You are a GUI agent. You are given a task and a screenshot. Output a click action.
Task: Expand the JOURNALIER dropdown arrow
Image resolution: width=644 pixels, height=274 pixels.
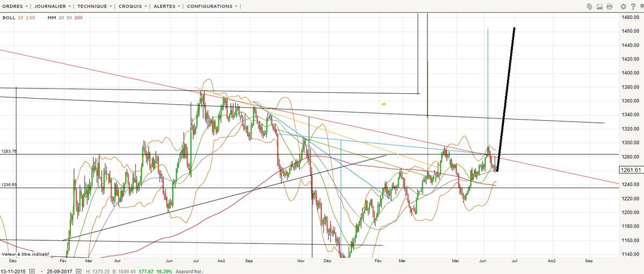coord(69,6)
